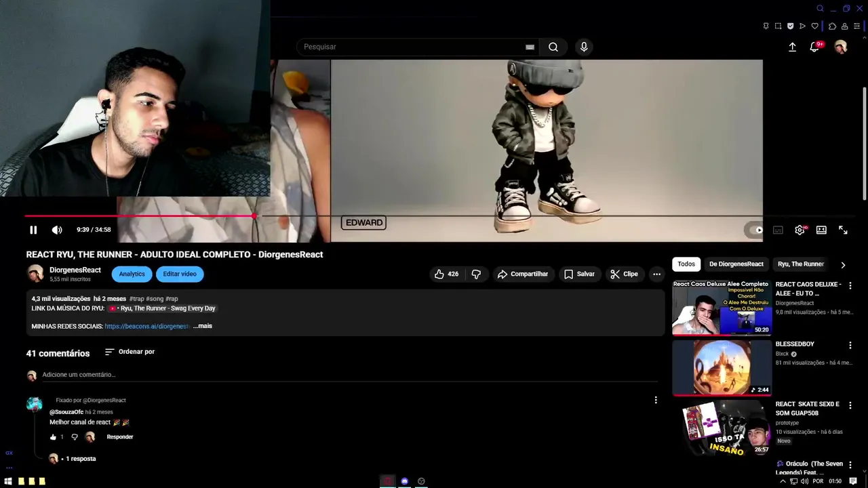Switch to theater mode view
Screen dimensions: 868x488
[821, 230]
